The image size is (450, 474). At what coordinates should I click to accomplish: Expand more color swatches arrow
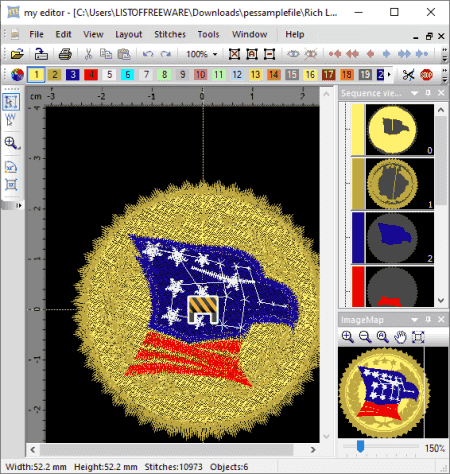click(389, 74)
